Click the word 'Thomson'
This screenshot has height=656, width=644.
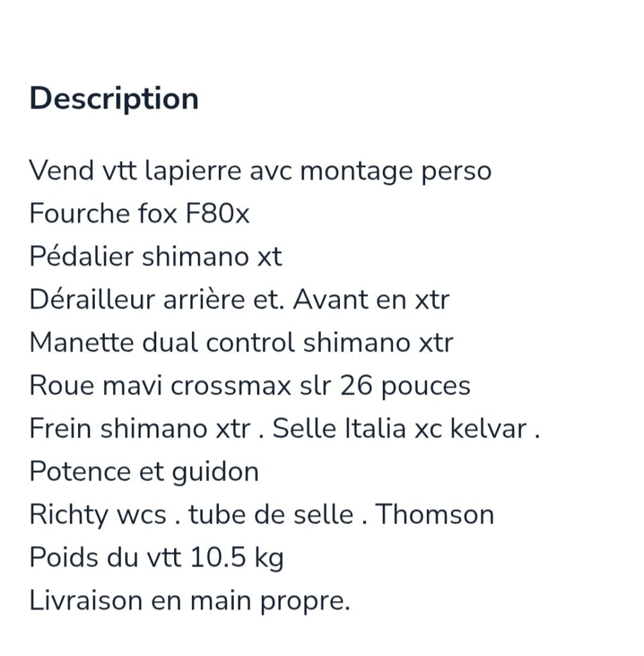coord(435,514)
